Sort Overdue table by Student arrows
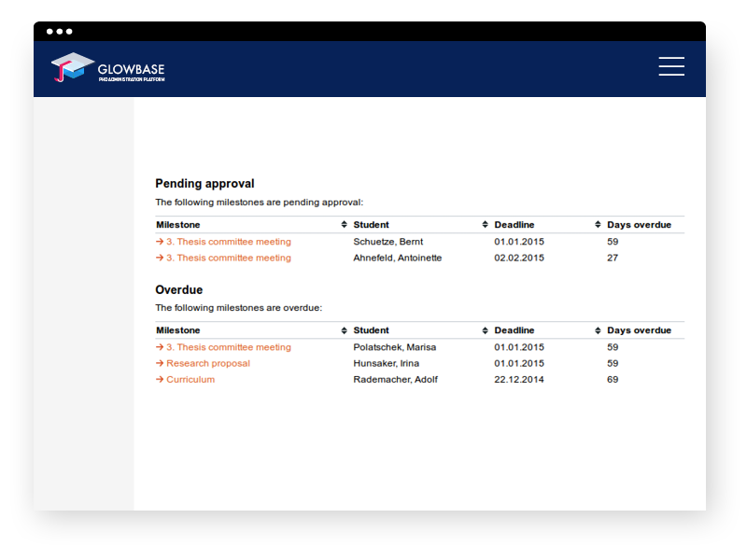747x560 pixels. pos(485,330)
